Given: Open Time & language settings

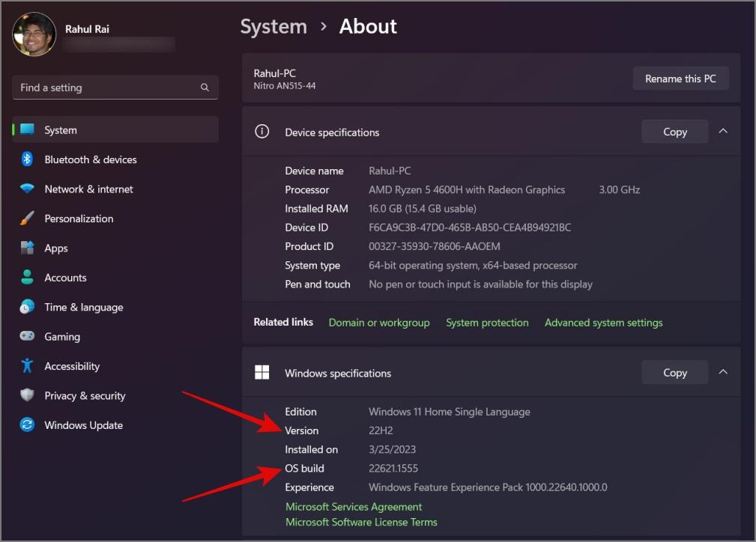Looking at the screenshot, I should coord(115,307).
